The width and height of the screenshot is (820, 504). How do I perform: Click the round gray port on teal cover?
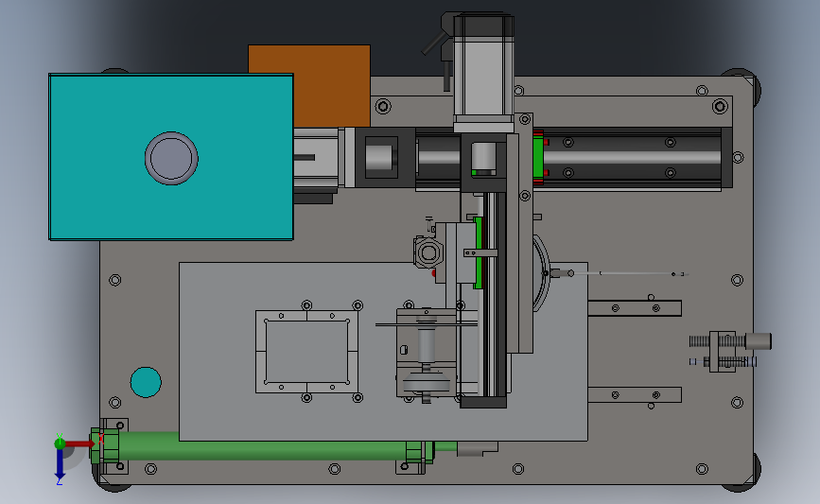[171, 159]
